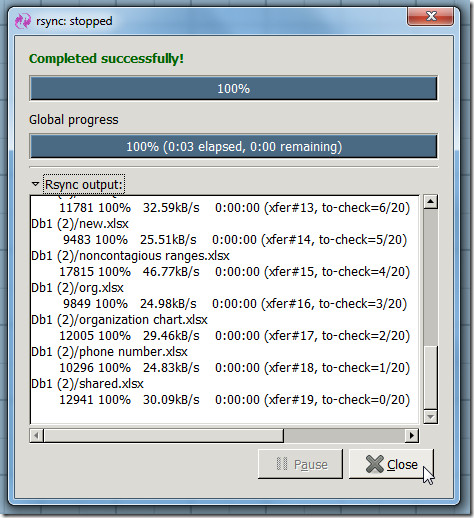Viewport: 474px width, 518px height.
Task: Click the xfer#15 transfer stats line
Action: pos(235,272)
